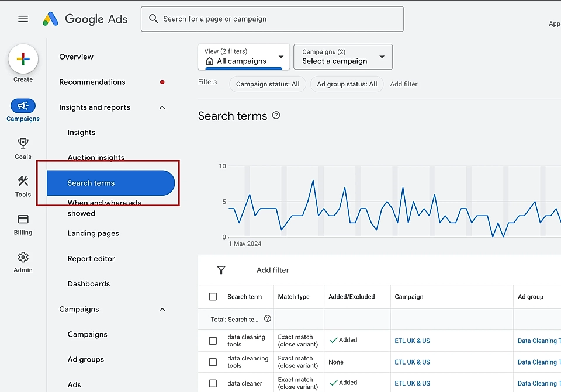Collapse the Insights and reports section
Screen dimensions: 561x392
coord(162,107)
